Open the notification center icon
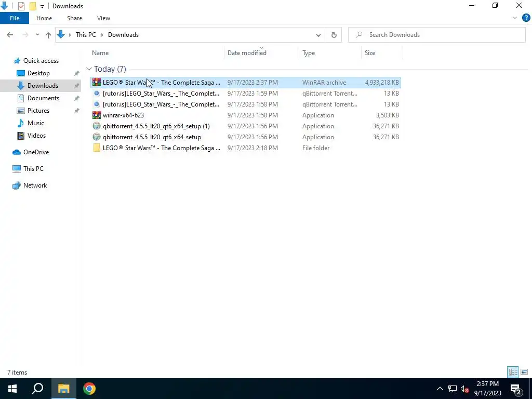This screenshot has height=399, width=532. 516,389
